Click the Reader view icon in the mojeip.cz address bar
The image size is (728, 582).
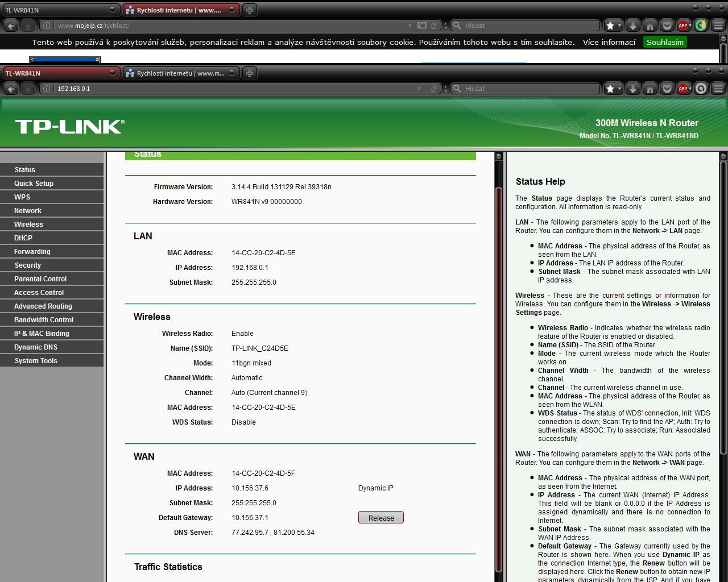click(421, 26)
